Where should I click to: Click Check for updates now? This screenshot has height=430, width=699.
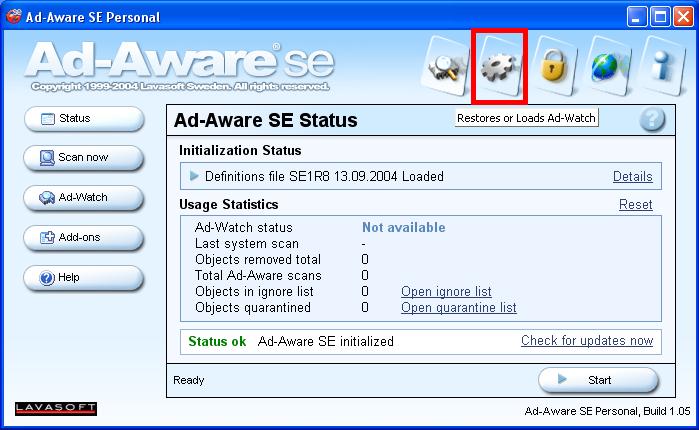pyautogui.click(x=587, y=341)
